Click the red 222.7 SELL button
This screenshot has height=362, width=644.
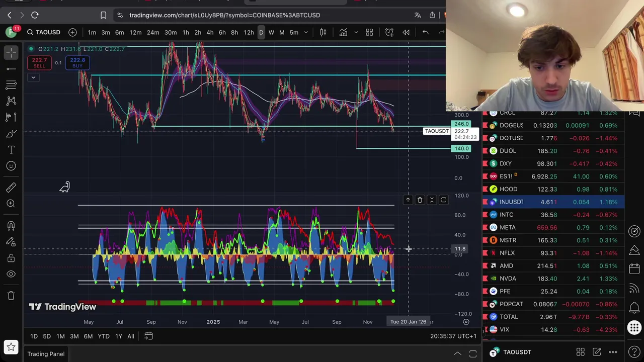coord(39,62)
